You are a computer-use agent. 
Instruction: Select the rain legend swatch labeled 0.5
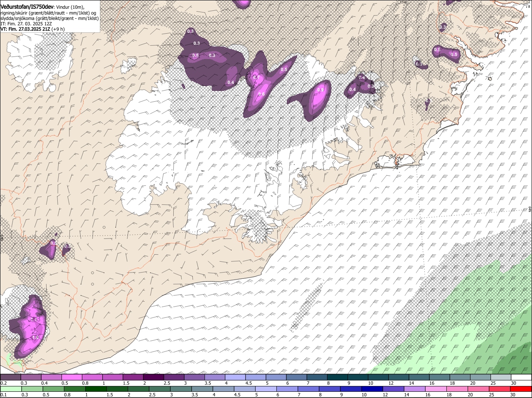point(53,389)
